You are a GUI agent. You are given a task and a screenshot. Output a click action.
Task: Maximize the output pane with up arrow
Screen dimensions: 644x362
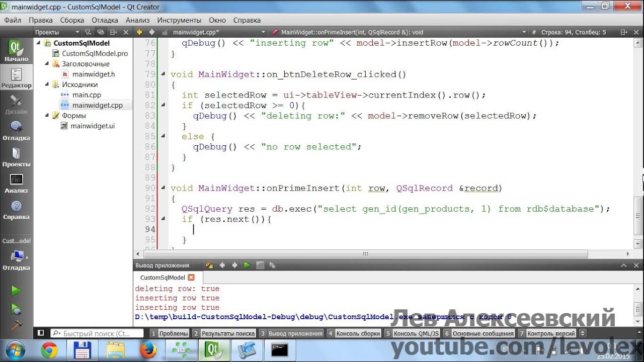tap(624, 265)
